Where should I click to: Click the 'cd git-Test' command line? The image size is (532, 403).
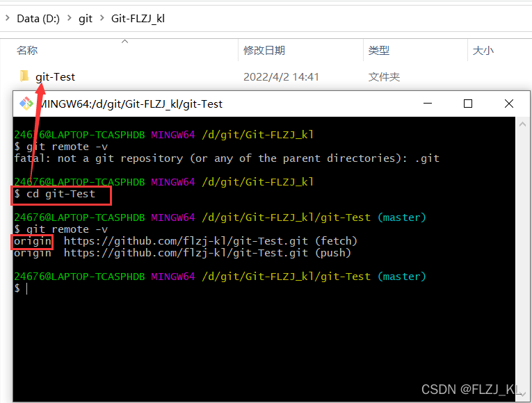point(55,194)
